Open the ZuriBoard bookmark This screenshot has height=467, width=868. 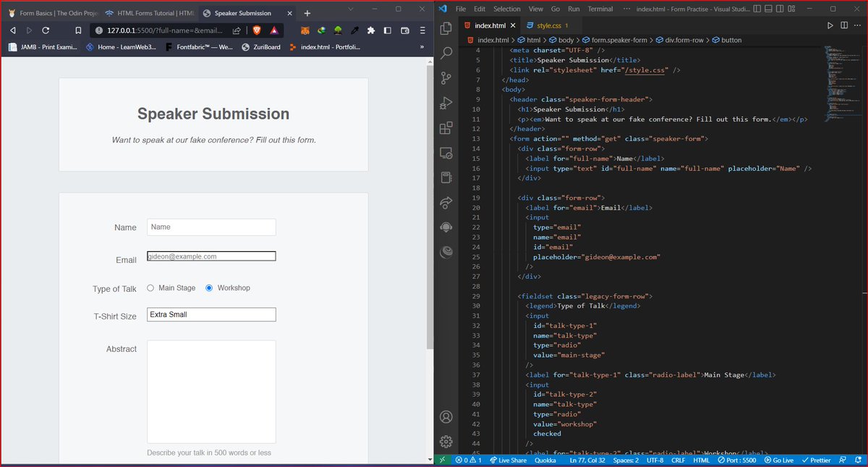coord(260,47)
